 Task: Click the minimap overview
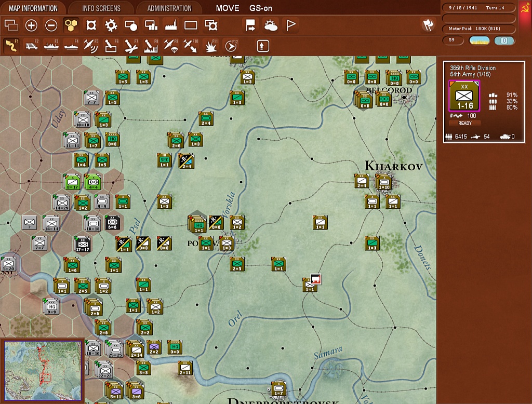click(x=43, y=371)
